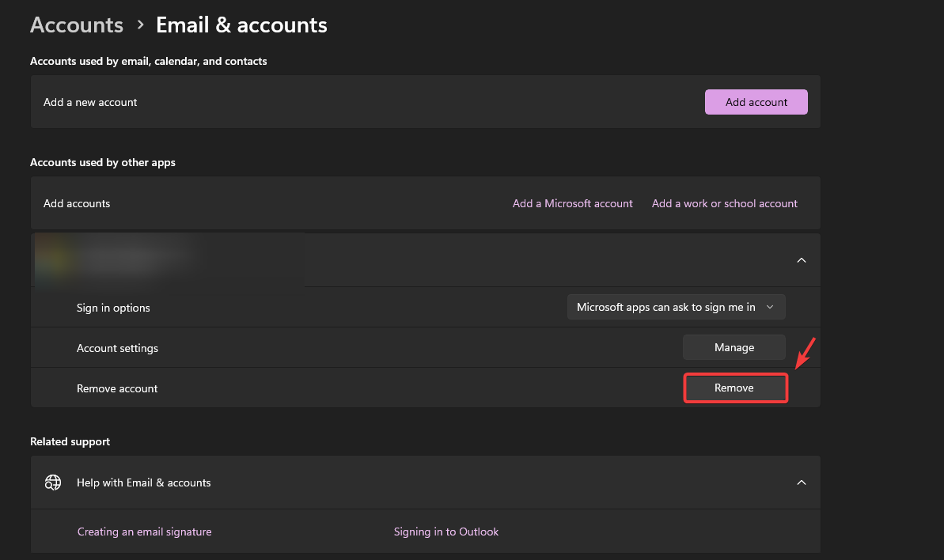Click the Email & accounts page title

tap(241, 25)
